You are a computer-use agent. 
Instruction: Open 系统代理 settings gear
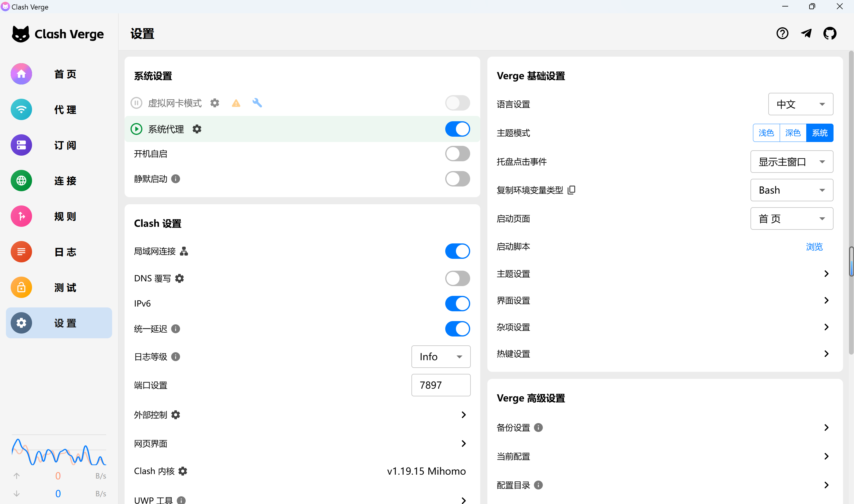(197, 129)
